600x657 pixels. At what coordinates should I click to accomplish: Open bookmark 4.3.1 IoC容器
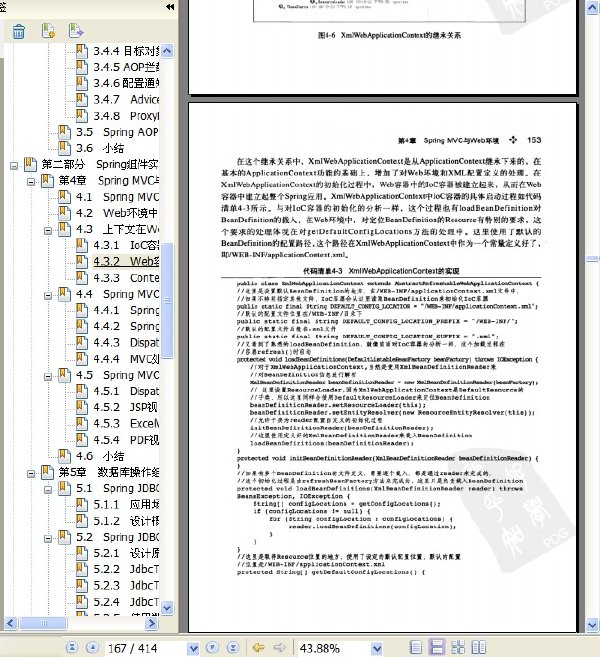(x=126, y=245)
